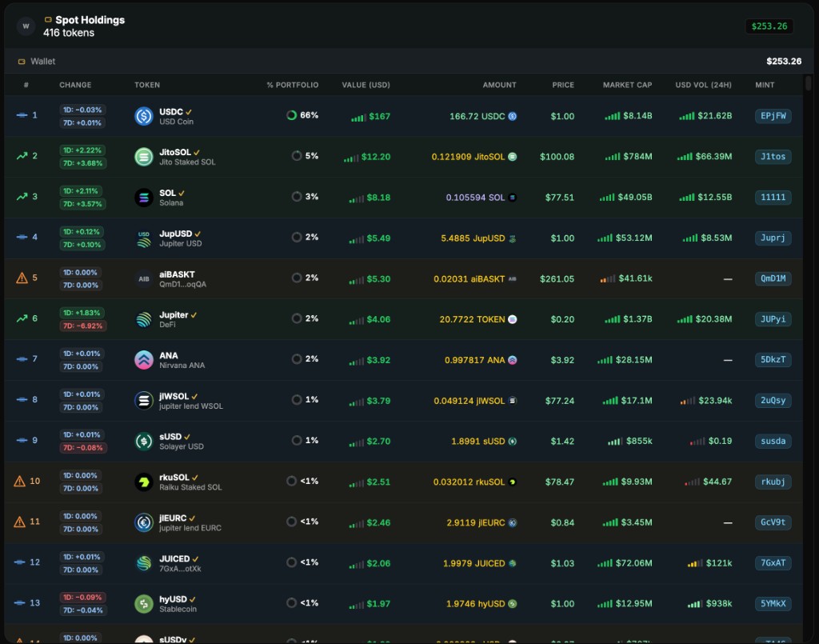
Task: Click the W avatar circle in header
Action: [x=26, y=26]
